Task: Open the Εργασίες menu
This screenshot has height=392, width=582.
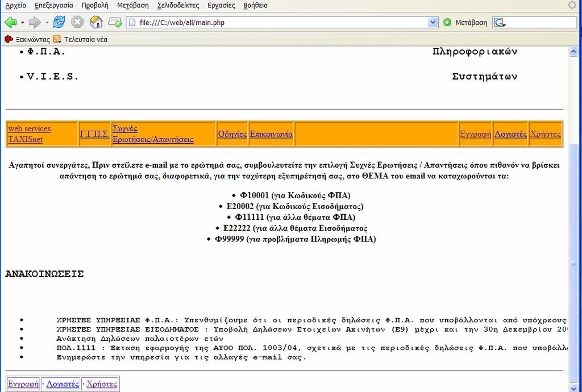Action: tap(221, 6)
